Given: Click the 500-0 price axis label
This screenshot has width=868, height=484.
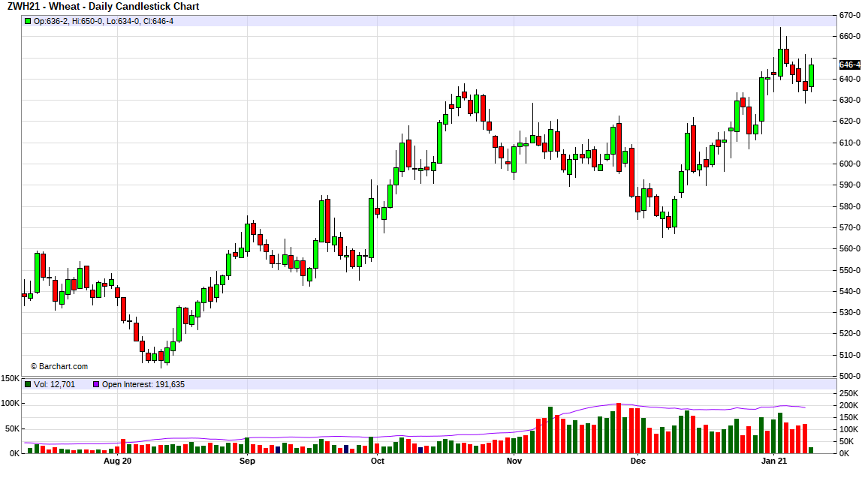Looking at the screenshot, I should (x=850, y=376).
